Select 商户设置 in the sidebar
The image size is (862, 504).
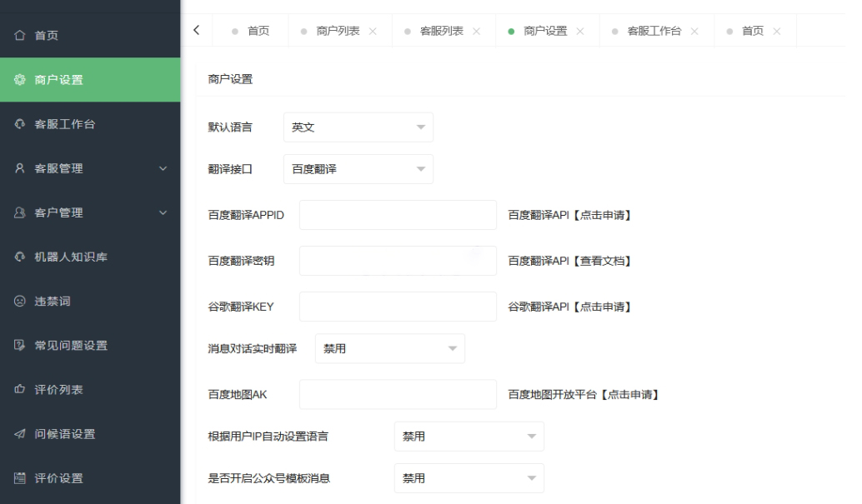tap(90, 80)
